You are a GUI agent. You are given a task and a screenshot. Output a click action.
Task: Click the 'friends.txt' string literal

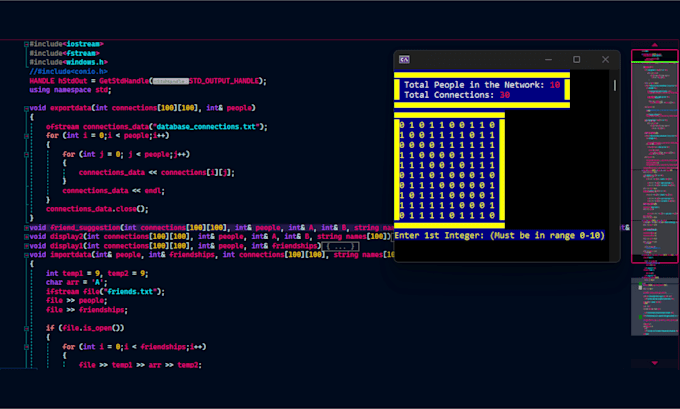132,291
